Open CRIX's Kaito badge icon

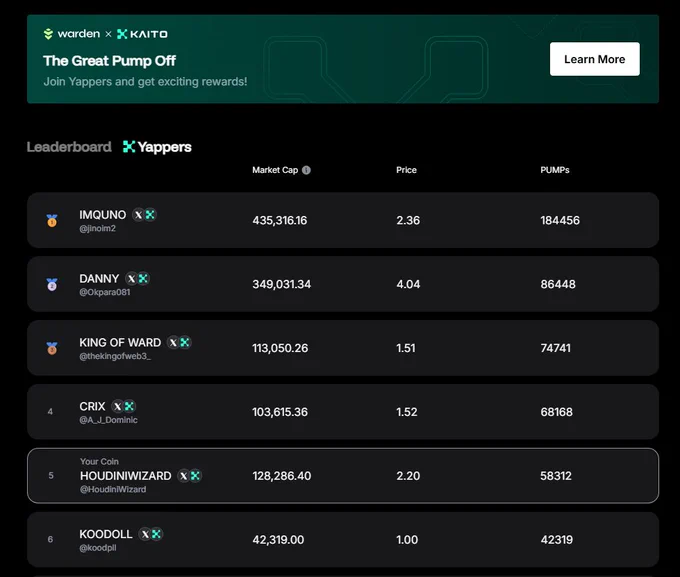click(x=129, y=406)
